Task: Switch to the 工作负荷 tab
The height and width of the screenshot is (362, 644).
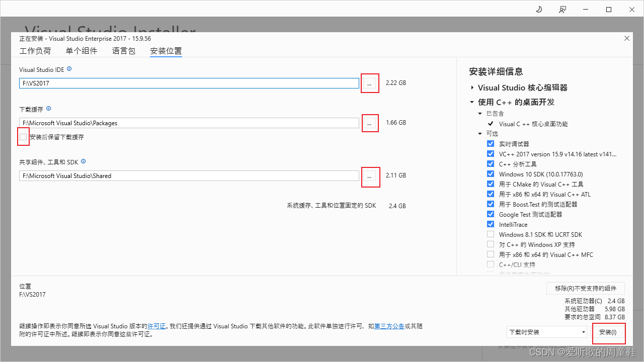Action: pyautogui.click(x=35, y=51)
